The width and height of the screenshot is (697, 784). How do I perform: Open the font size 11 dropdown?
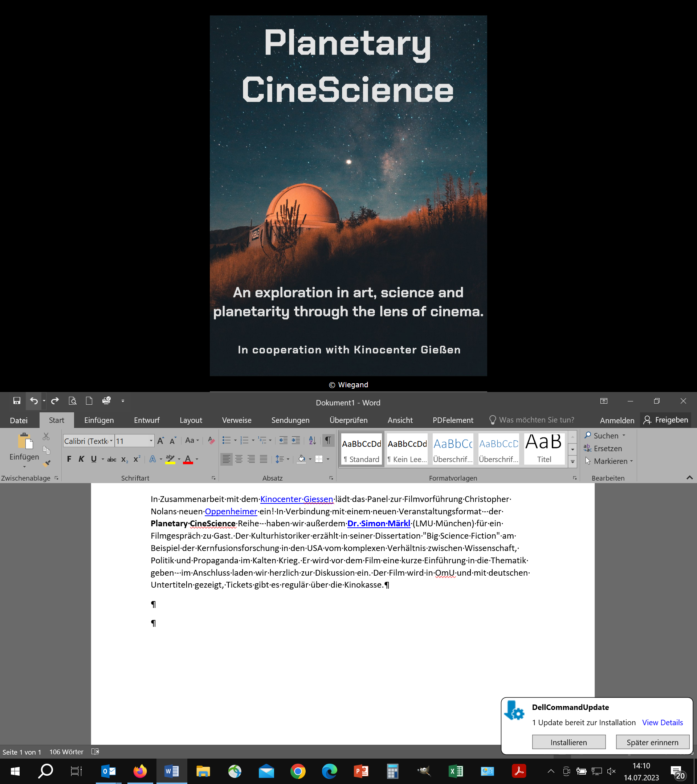pyautogui.click(x=151, y=441)
